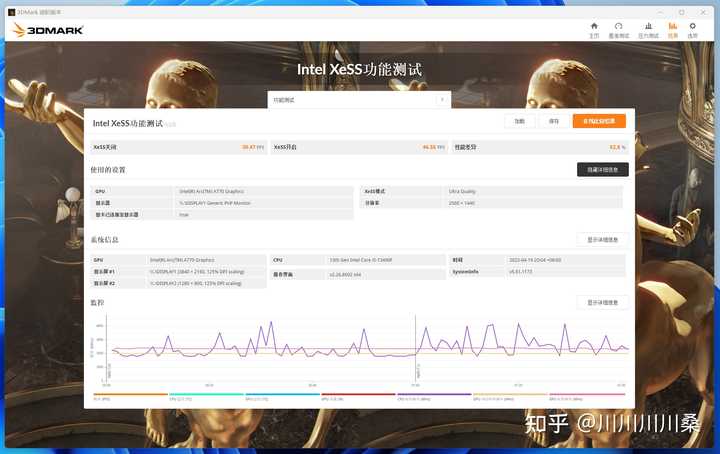Open the Home page icon in top navigation
This screenshot has height=454, width=720.
coord(594,30)
